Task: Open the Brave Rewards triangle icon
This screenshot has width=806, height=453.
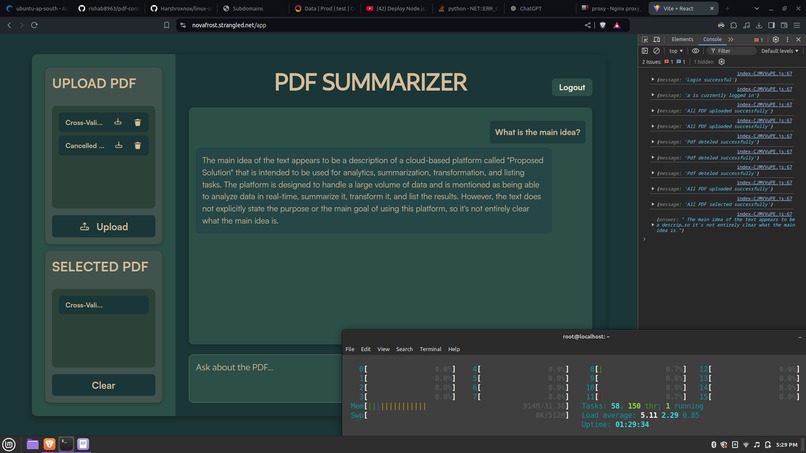Action: pos(617,25)
